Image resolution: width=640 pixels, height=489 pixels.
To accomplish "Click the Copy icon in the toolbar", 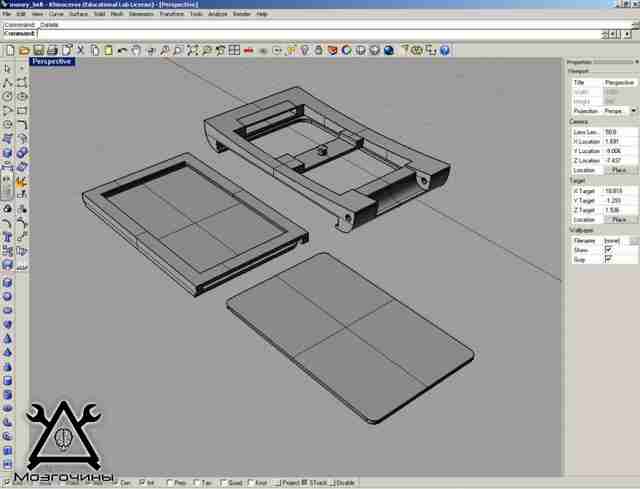I will tap(95, 50).
